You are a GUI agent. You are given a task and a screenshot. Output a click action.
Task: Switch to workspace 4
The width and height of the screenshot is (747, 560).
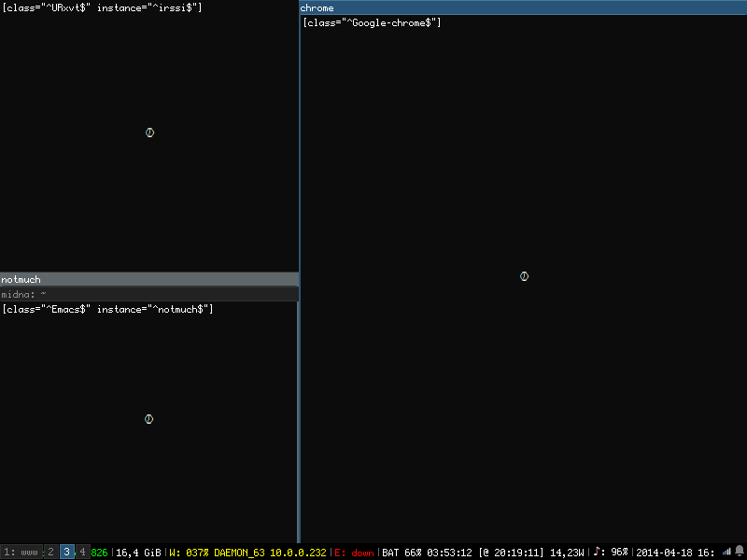pos(82,553)
